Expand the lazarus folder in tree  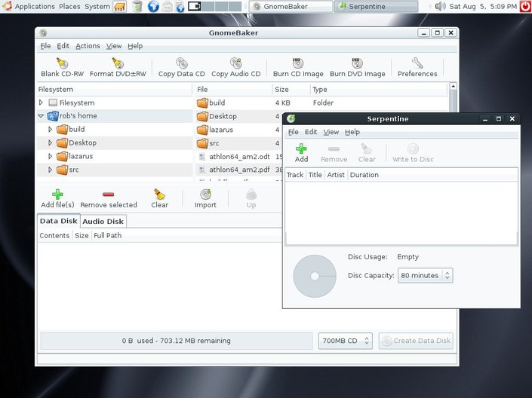coord(50,156)
